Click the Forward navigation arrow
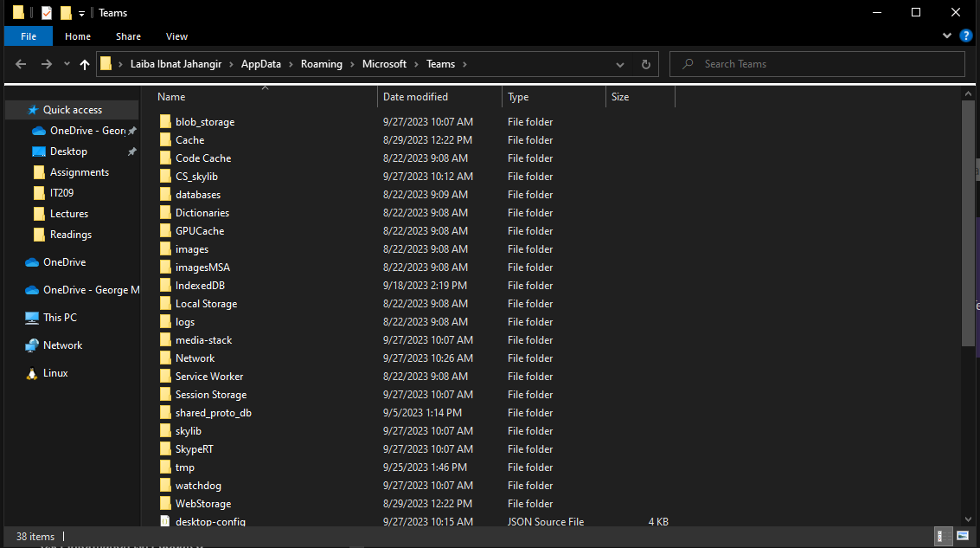This screenshot has width=980, height=548. (46, 64)
